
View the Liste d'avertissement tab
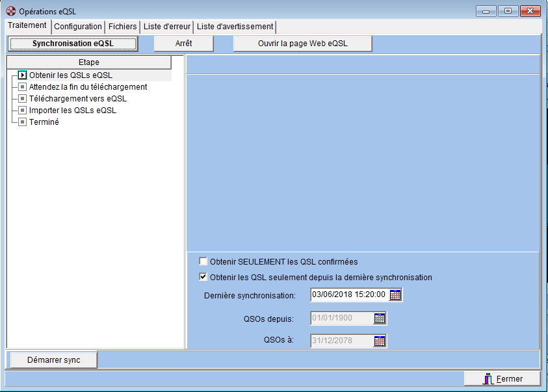(235, 27)
